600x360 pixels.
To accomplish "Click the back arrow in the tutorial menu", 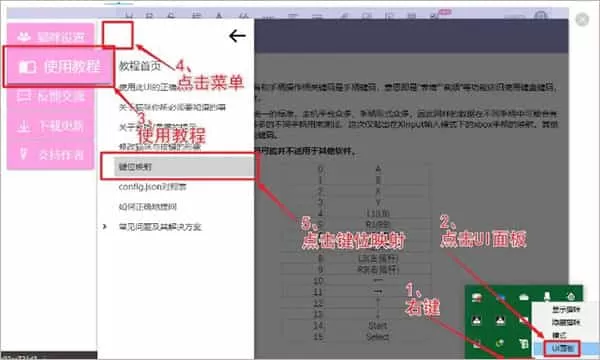I will (237, 36).
